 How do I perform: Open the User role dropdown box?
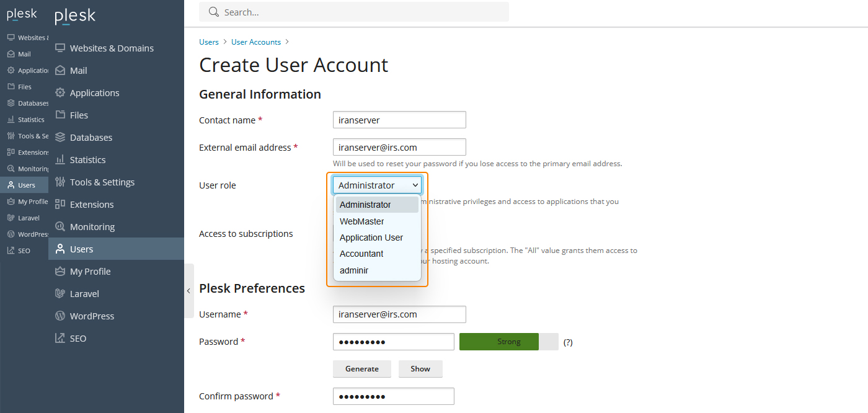[x=377, y=185]
